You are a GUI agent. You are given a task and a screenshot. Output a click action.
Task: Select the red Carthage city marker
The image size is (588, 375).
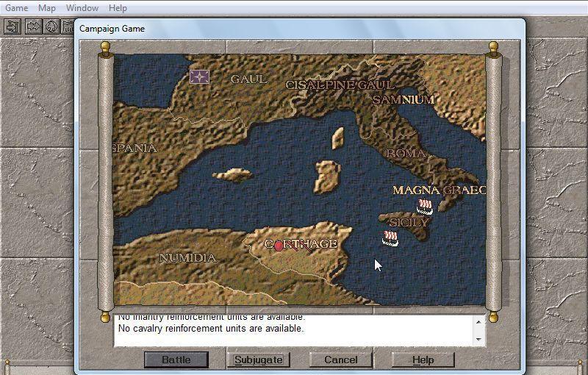pyautogui.click(x=279, y=246)
